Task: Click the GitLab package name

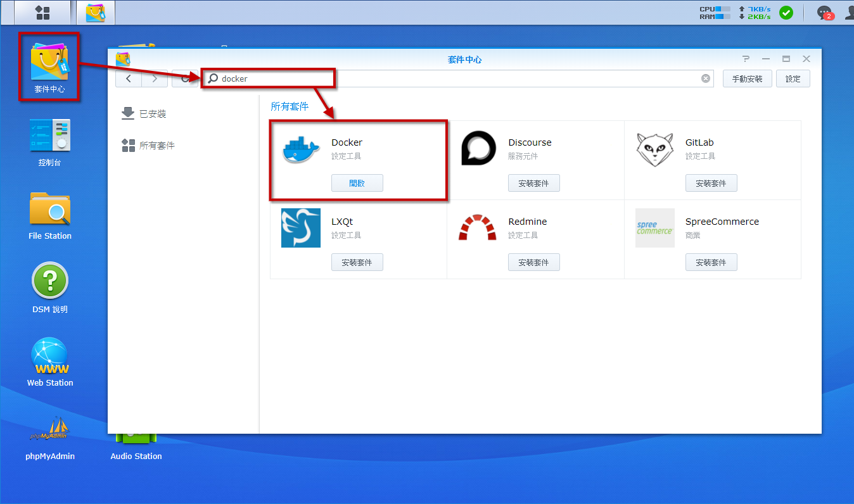Action: click(699, 142)
